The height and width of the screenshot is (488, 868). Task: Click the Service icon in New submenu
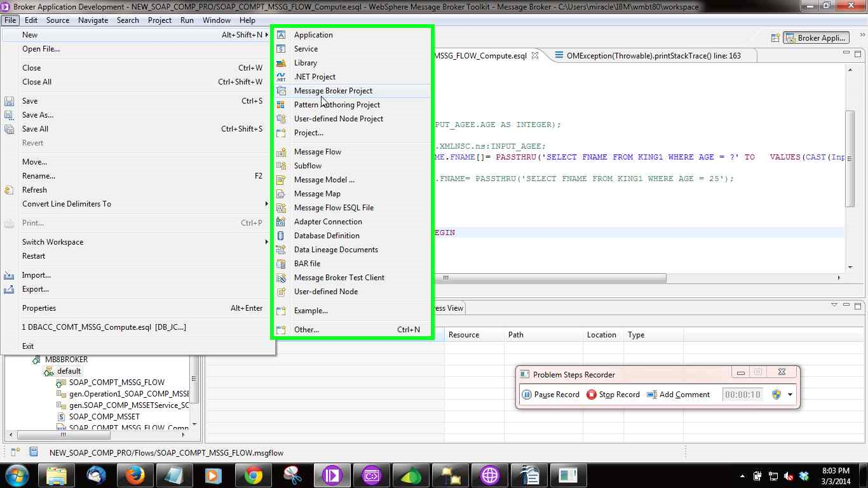coord(281,49)
